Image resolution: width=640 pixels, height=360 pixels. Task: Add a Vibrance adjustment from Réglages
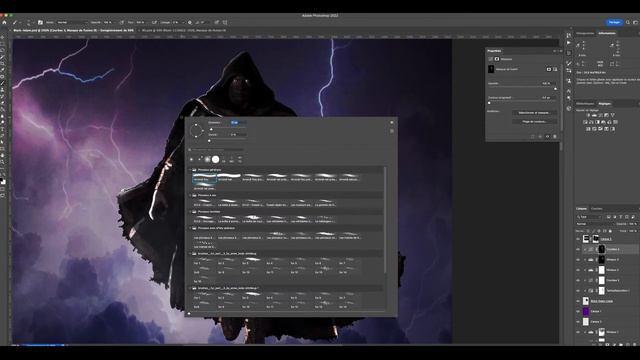(613, 116)
